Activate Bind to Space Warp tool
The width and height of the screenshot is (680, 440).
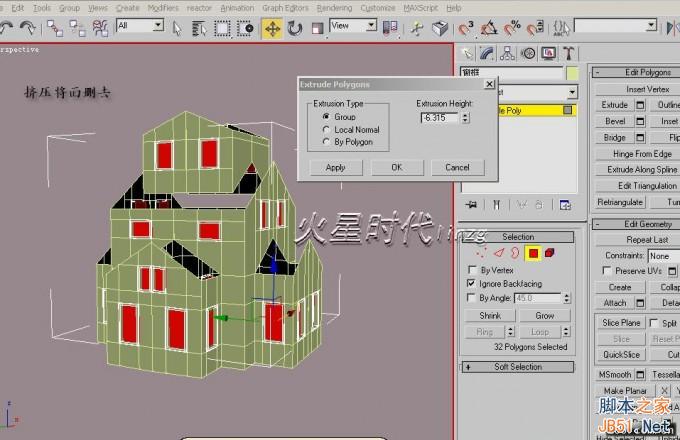[100, 28]
